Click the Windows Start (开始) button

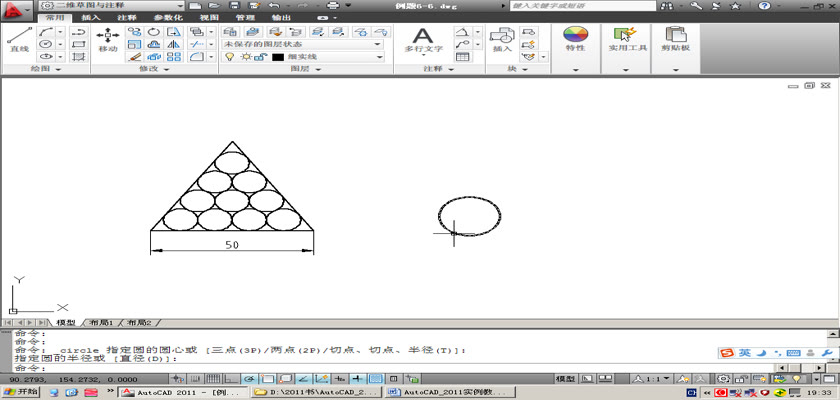click(20, 393)
